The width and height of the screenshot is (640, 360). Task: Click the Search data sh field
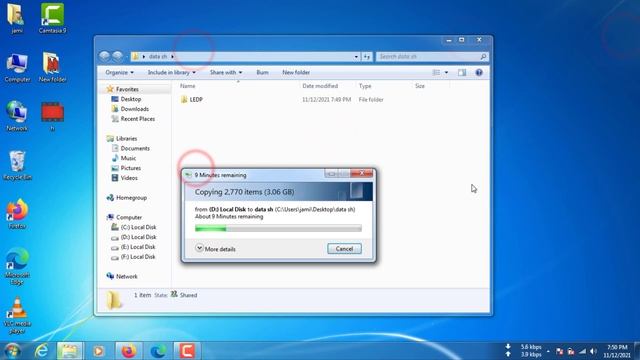(x=431, y=56)
